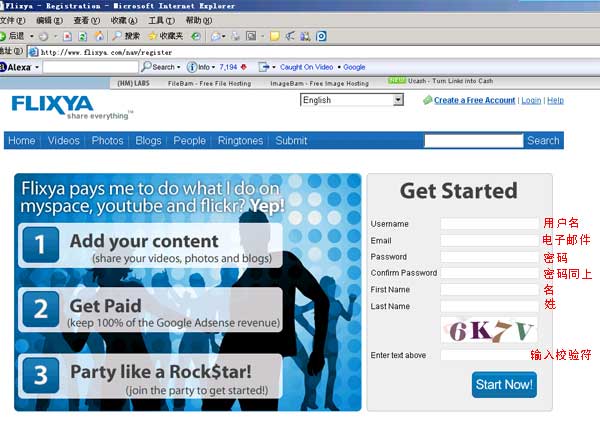Open the English language dropdown
Screen dimensions: 600x425
pos(397,100)
